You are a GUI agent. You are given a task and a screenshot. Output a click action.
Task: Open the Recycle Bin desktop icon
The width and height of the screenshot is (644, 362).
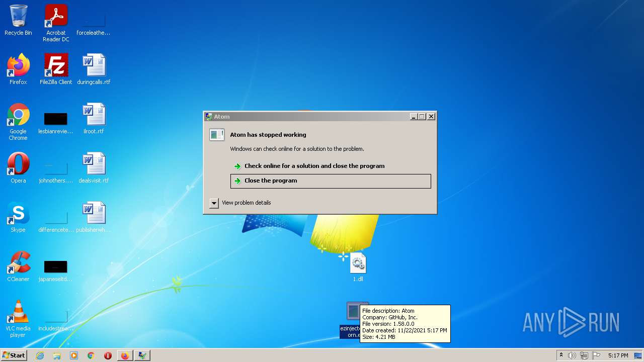[18, 20]
